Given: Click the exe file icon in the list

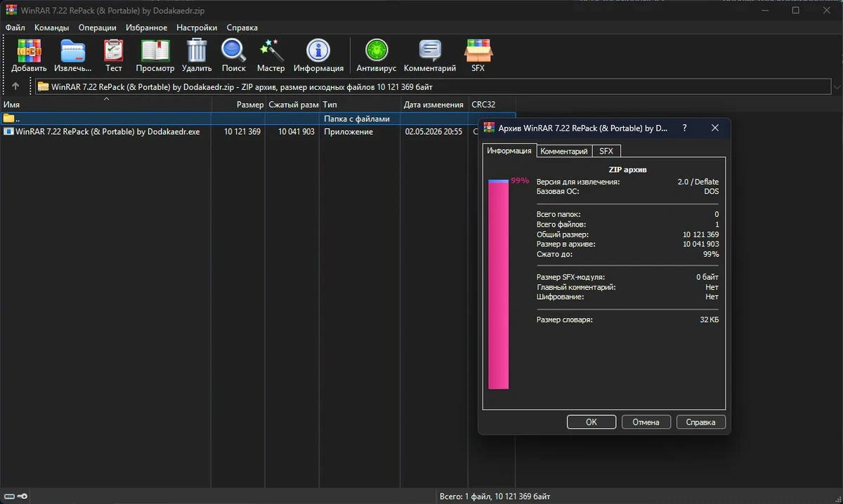Looking at the screenshot, I should pyautogui.click(x=8, y=131).
